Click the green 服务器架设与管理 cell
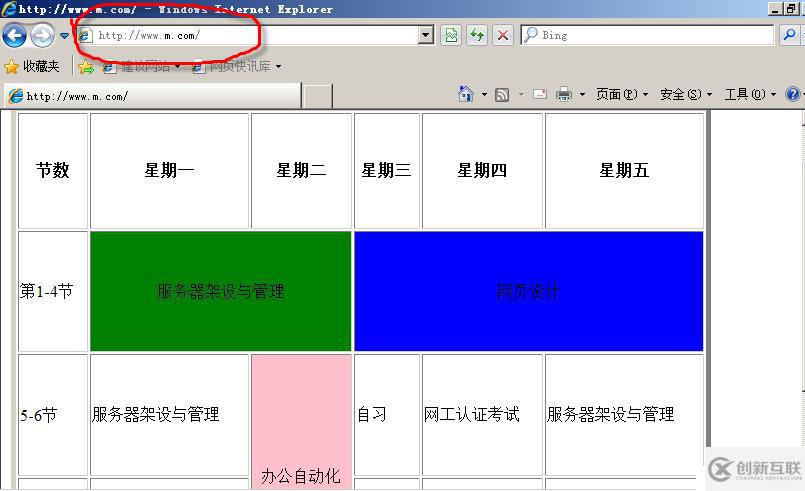This screenshot has height=491, width=805. [x=221, y=291]
